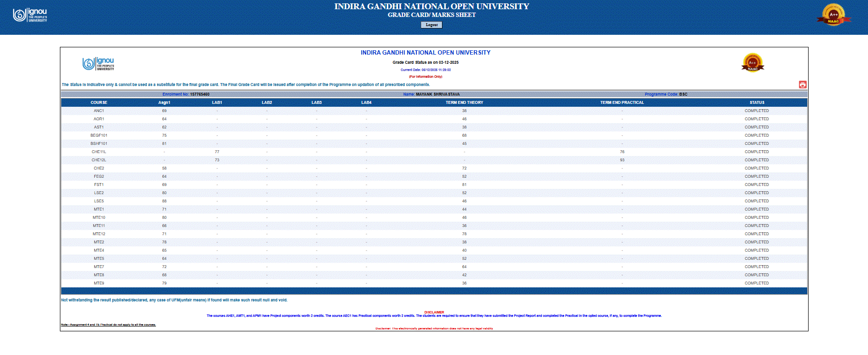The height and width of the screenshot is (355, 868).
Task: Click the GRADE CARD/ MARKS SHEET banner title
Action: click(432, 15)
